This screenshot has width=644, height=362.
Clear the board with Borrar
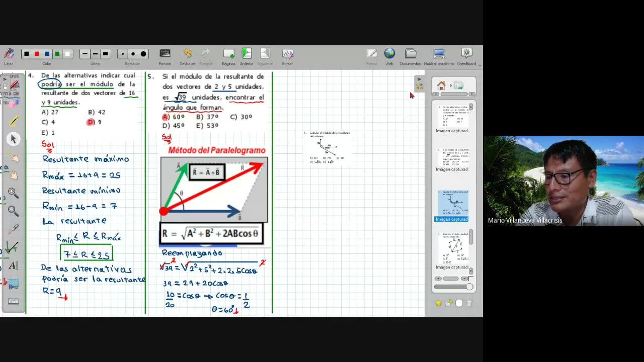(x=287, y=56)
